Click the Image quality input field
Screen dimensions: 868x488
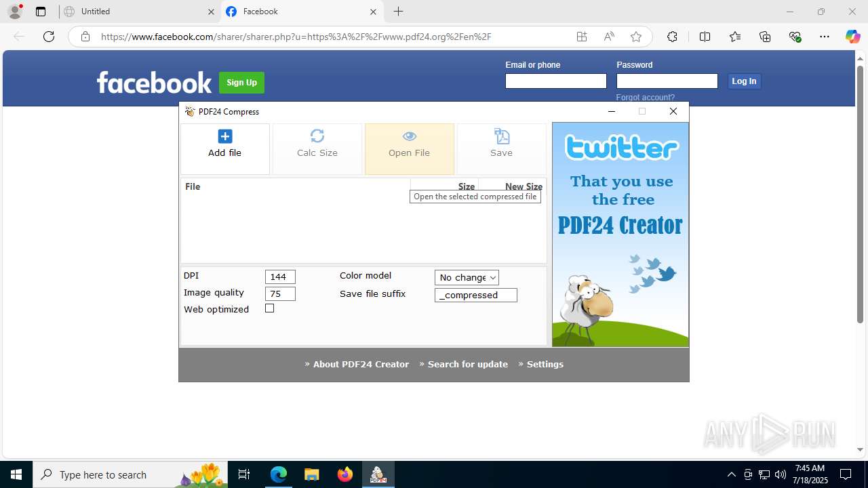(280, 293)
